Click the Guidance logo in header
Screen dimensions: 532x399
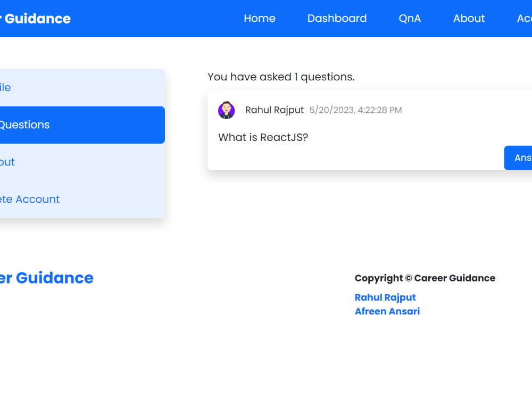tap(35, 19)
